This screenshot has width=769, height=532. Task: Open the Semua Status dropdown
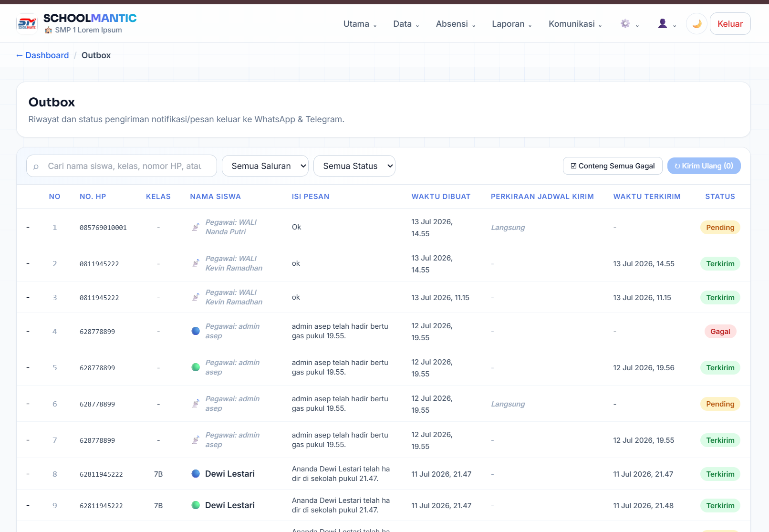(354, 166)
